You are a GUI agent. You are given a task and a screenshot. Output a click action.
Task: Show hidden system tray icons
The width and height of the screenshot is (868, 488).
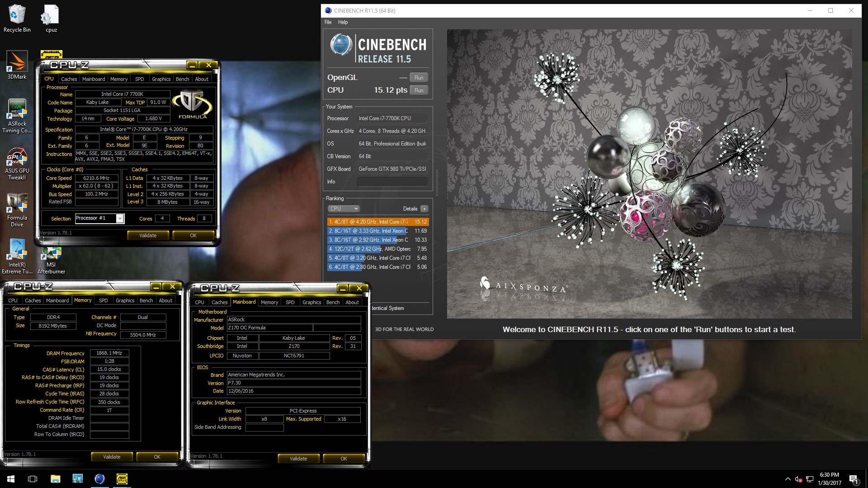[x=788, y=479]
